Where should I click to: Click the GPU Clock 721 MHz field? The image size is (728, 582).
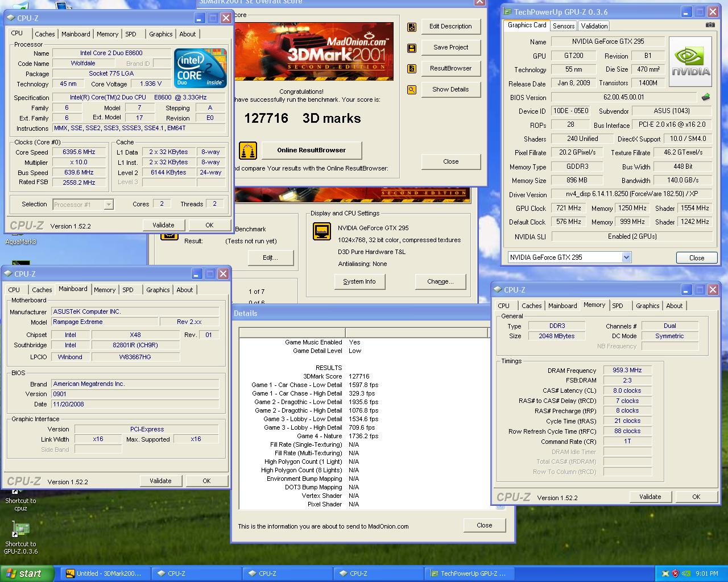click(568, 209)
